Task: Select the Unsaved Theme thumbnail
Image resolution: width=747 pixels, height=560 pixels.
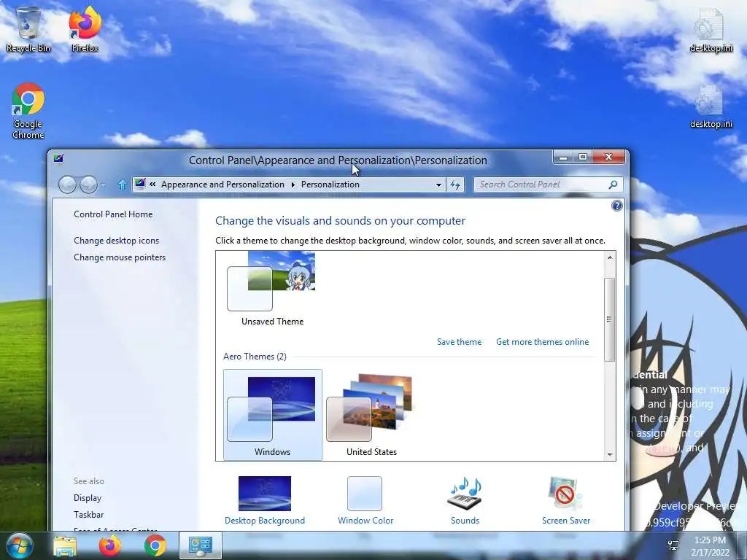Action: point(272,289)
